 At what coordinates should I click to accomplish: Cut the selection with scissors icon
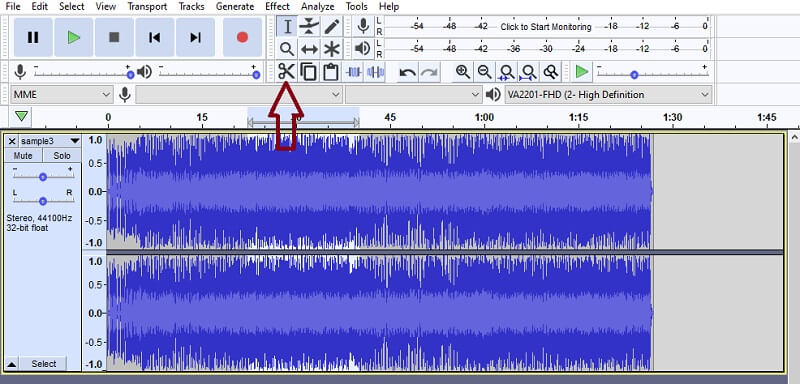287,72
